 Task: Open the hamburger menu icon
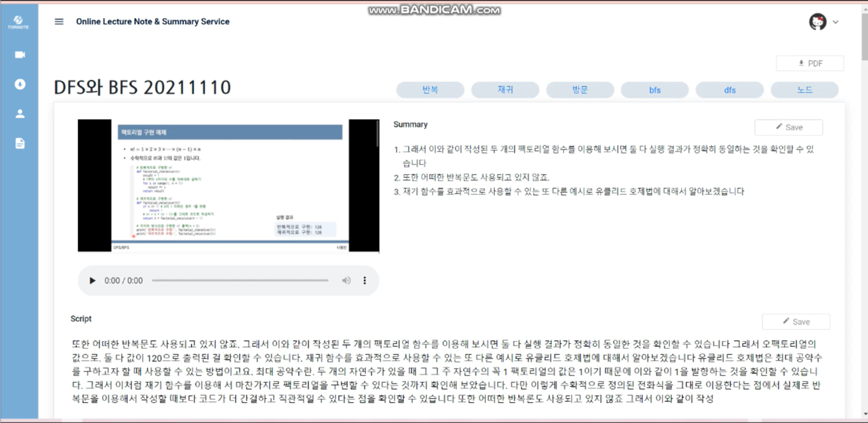[58, 22]
